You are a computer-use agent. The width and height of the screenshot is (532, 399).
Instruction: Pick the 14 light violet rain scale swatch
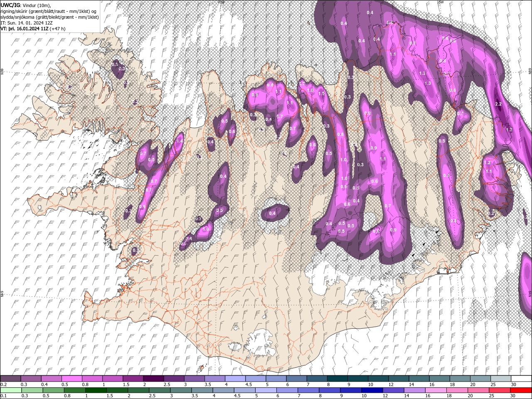414,390
